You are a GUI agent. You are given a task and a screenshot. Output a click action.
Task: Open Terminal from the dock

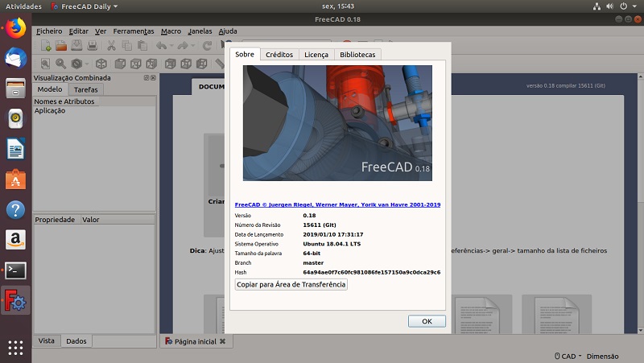[15, 270]
